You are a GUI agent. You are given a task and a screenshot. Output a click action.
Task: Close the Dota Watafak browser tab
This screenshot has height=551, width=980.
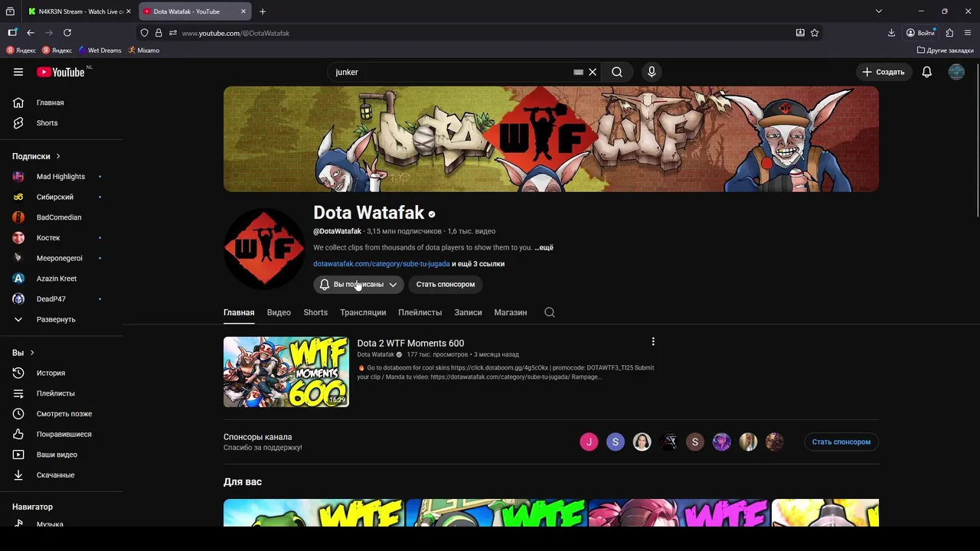pyautogui.click(x=243, y=11)
